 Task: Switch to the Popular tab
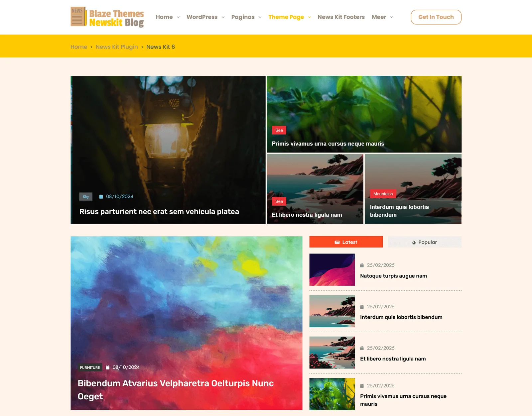(x=425, y=242)
